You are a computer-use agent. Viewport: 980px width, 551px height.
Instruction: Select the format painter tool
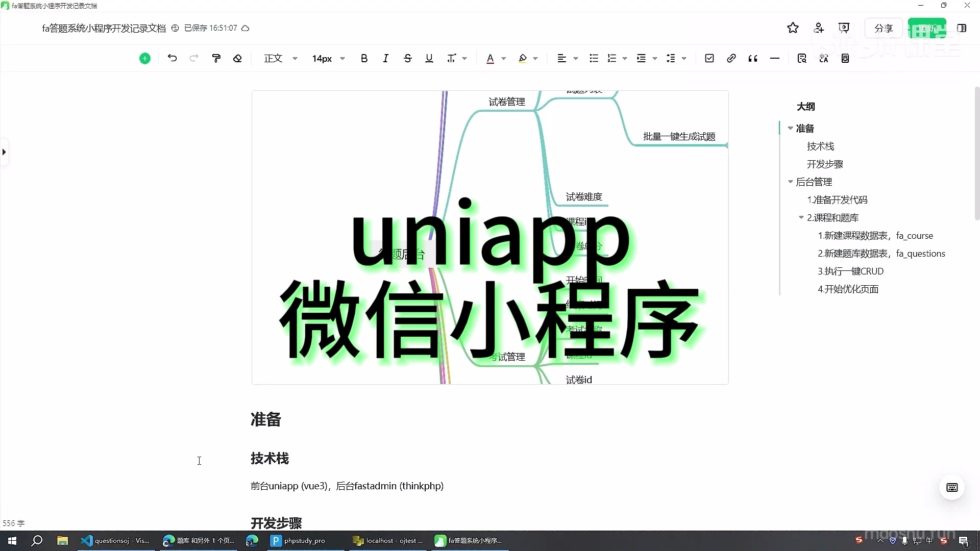tap(216, 58)
